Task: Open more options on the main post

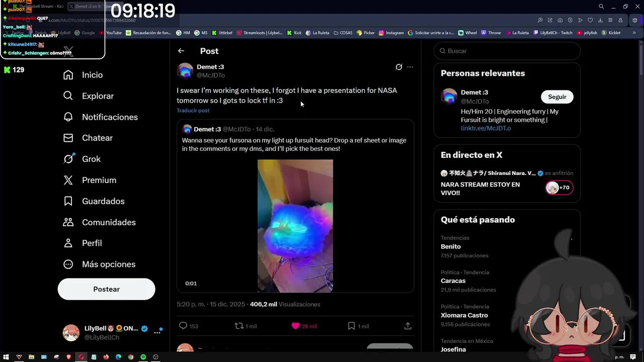Action: click(410, 67)
